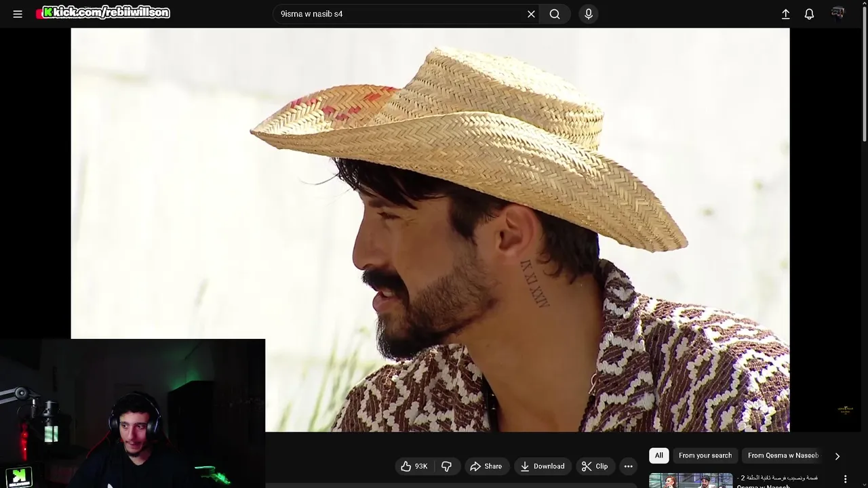Screen dimensions: 868x488
Task: Click the webcam overlay of streamer
Action: [132, 413]
